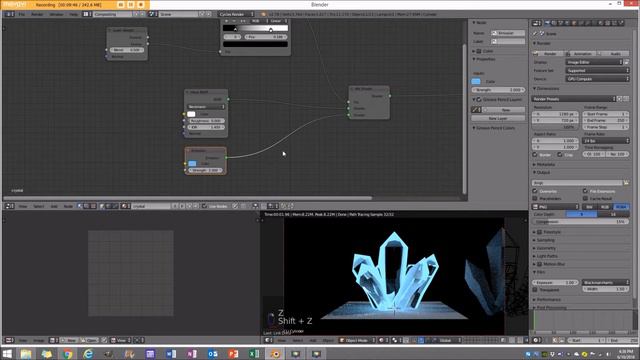Toggle the Crop checkbox
The image size is (640, 360).
click(560, 155)
